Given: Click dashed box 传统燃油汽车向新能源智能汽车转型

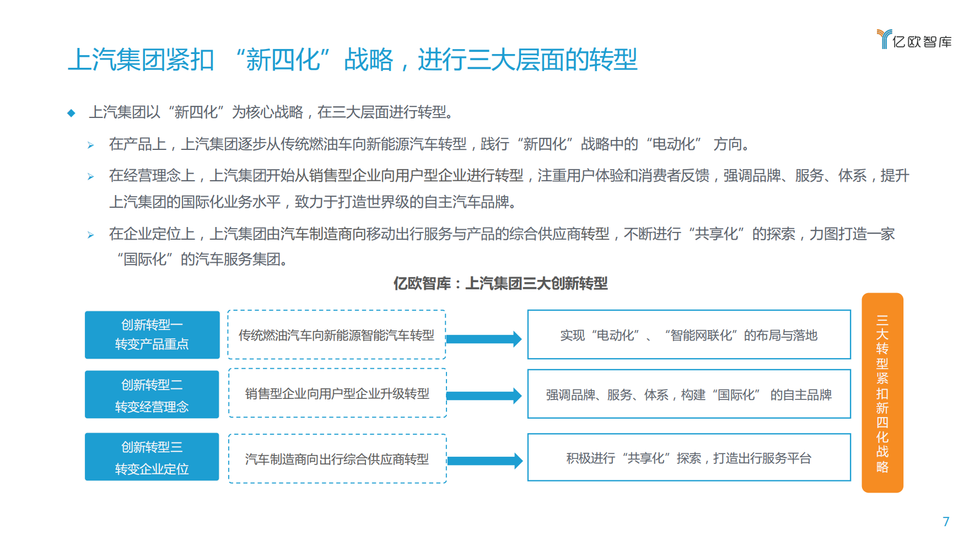Looking at the screenshot, I should 337,335.
